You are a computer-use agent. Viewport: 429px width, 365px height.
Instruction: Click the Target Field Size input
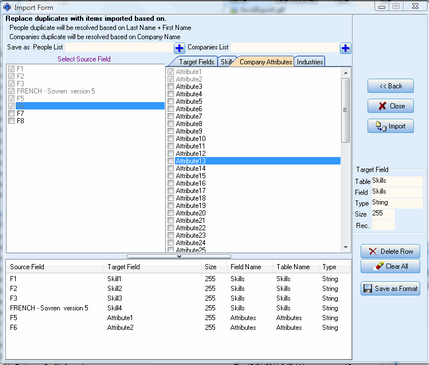pyautogui.click(x=383, y=214)
